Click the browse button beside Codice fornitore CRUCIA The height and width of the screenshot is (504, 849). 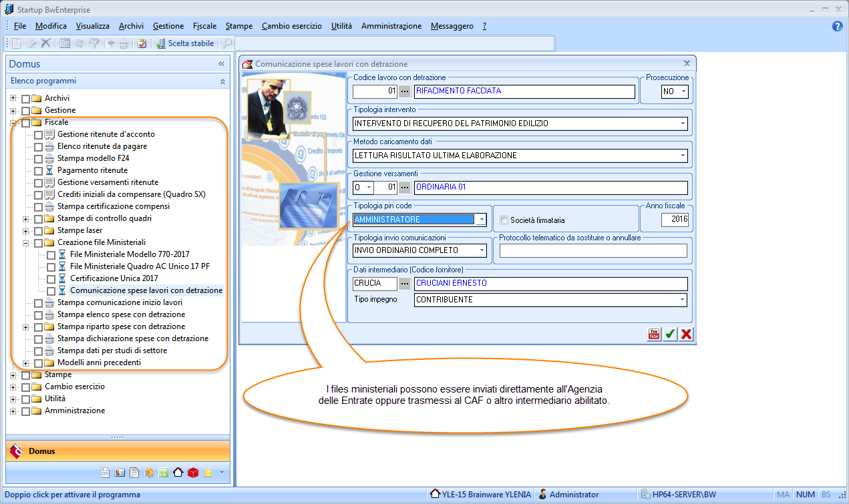coord(404,284)
